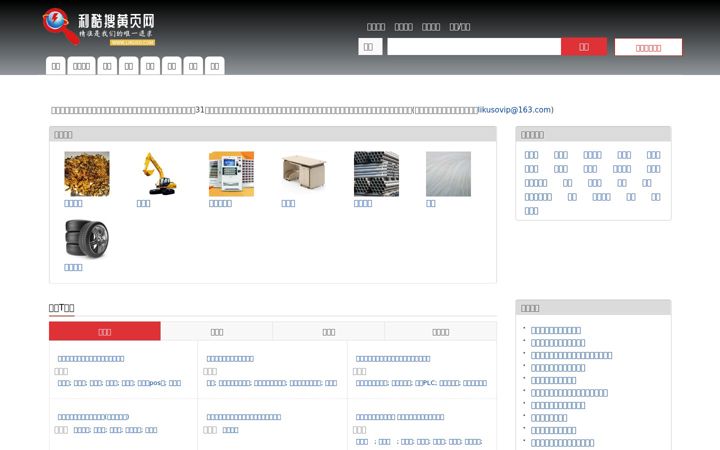
Task: Focus the main search input field
Action: point(474,46)
